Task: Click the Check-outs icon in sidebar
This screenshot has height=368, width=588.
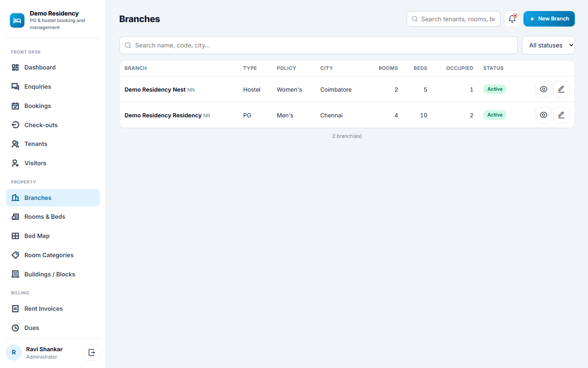Action: 16,125
